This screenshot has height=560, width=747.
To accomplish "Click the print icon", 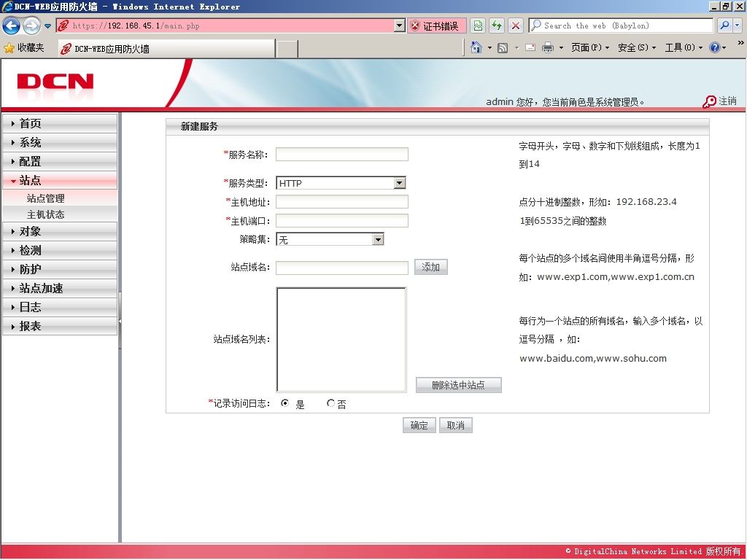I will pos(548,47).
